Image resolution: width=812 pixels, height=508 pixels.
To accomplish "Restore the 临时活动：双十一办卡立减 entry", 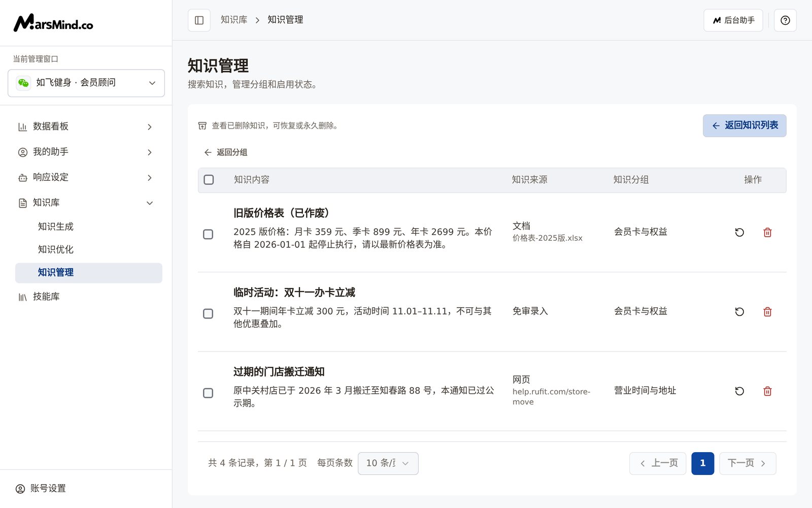I will (739, 311).
